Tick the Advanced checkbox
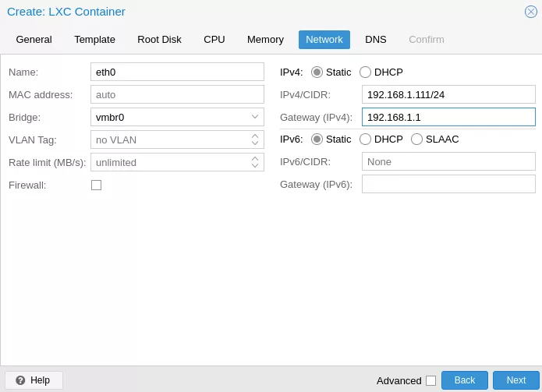 tap(430, 380)
